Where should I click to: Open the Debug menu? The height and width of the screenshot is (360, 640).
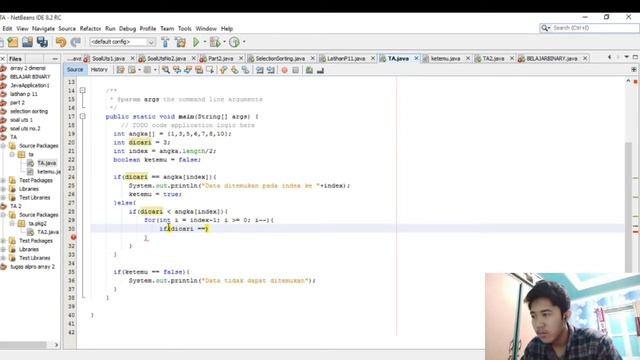click(127, 29)
